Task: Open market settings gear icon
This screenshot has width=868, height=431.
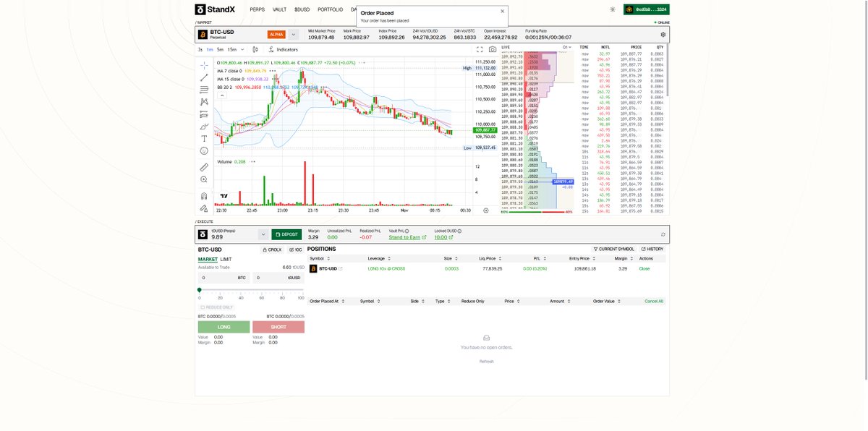Action: 663,35
